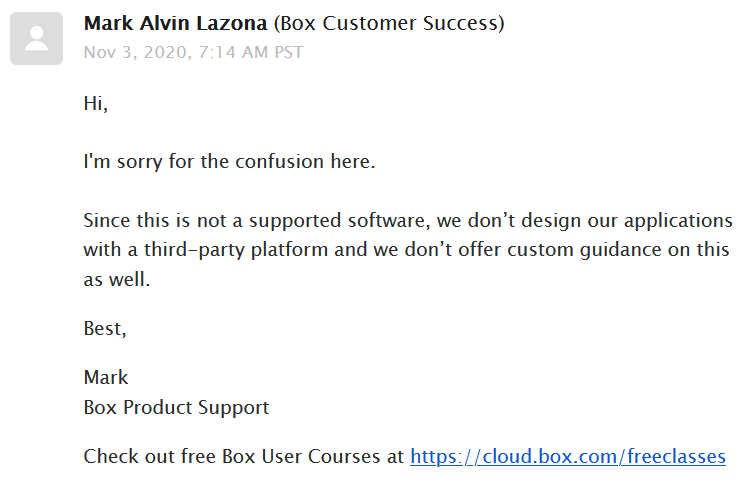Image resolution: width=750 pixels, height=484 pixels.
Task: Click the gray user avatar icon
Action: 36,38
